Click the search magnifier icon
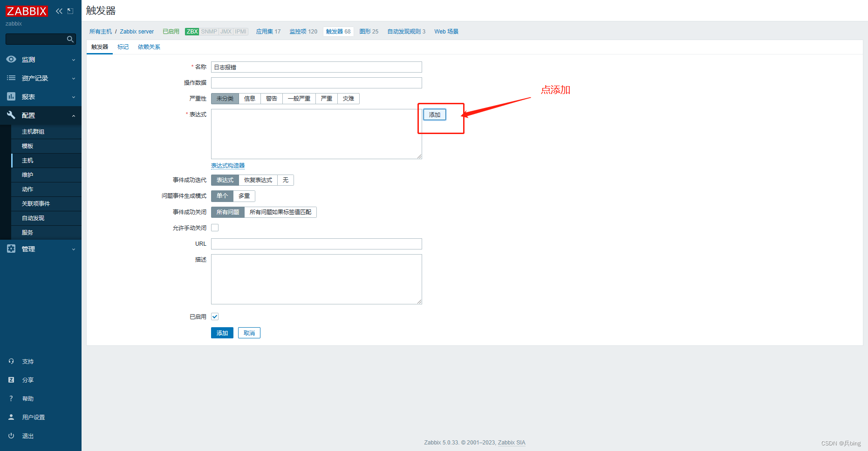Screen dimensions: 868x451 [70, 39]
